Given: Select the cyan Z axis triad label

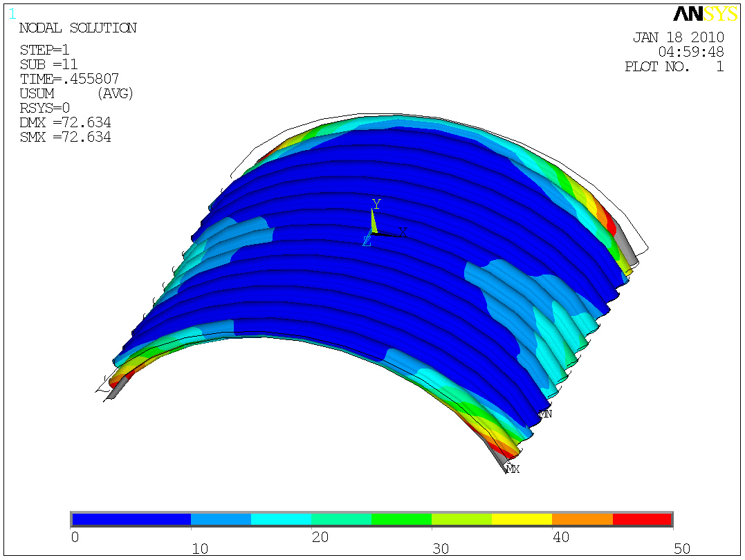Looking at the screenshot, I should click(x=367, y=241).
